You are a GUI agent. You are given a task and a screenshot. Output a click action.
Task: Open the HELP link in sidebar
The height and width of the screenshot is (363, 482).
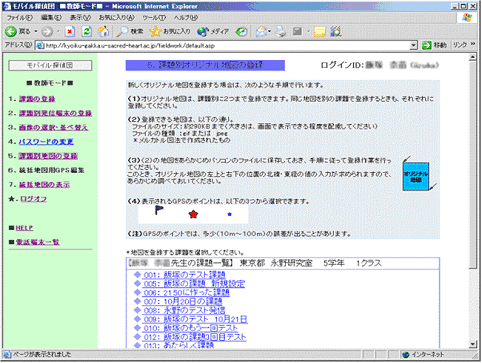[x=24, y=228]
